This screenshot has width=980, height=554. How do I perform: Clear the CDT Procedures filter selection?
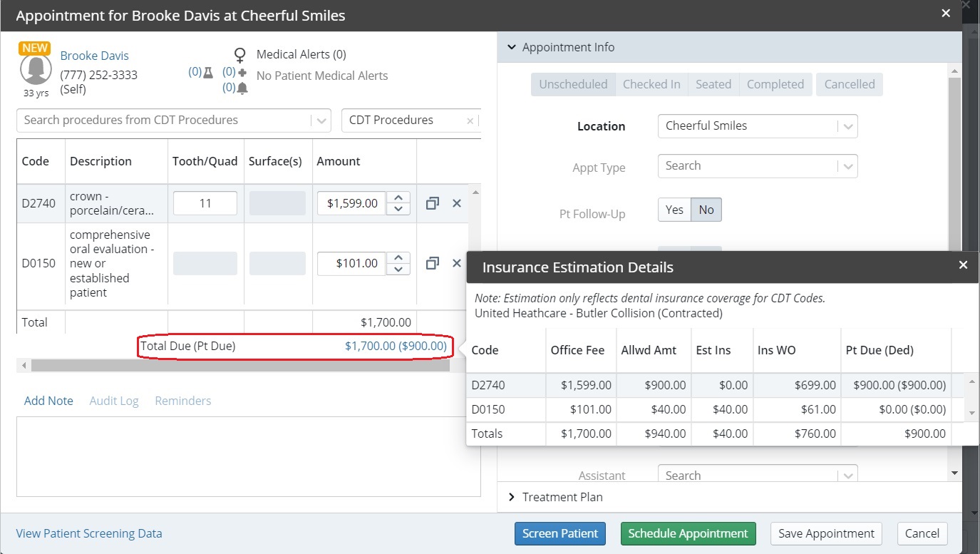tap(470, 120)
